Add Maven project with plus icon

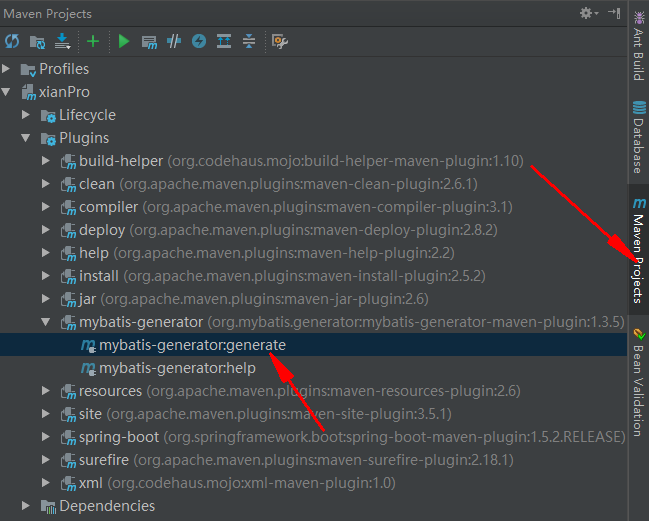point(93,41)
